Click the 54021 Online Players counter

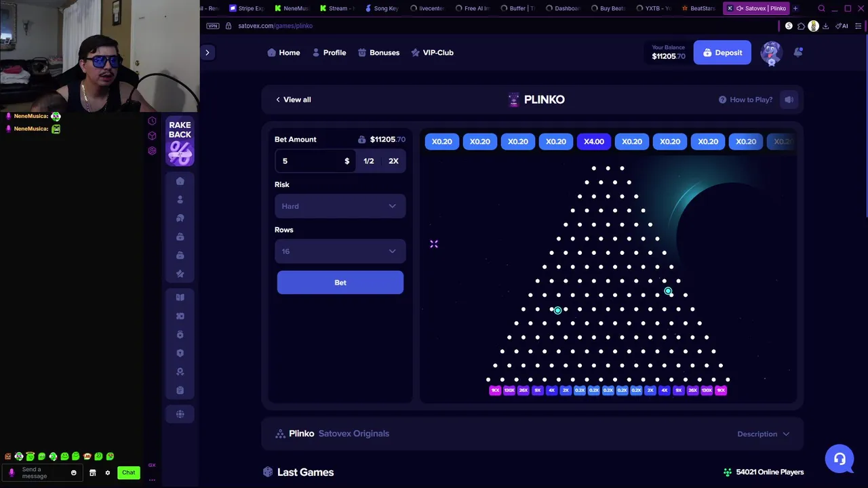764,472
